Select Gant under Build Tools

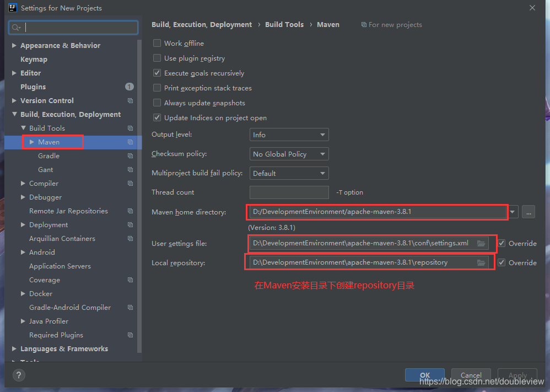(x=46, y=169)
